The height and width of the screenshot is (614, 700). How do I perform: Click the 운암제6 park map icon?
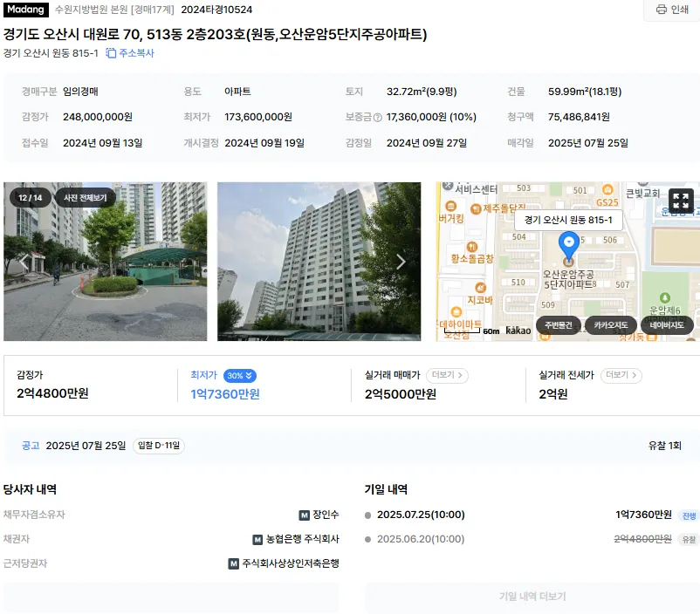[x=665, y=297]
